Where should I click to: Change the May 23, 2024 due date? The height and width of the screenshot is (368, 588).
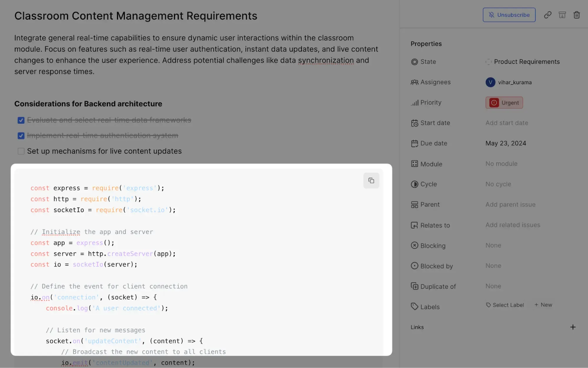[506, 143]
